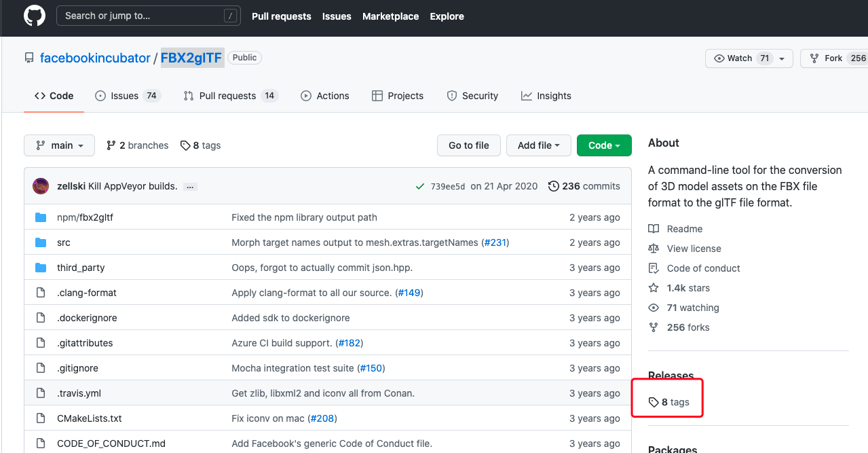
Task: Open the green Code dropdown
Action: pos(603,145)
